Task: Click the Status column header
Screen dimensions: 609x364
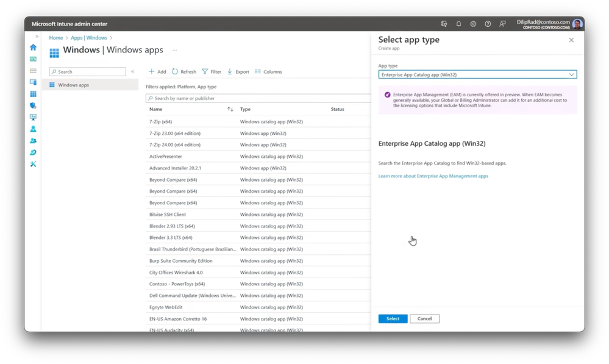Action: (x=338, y=109)
